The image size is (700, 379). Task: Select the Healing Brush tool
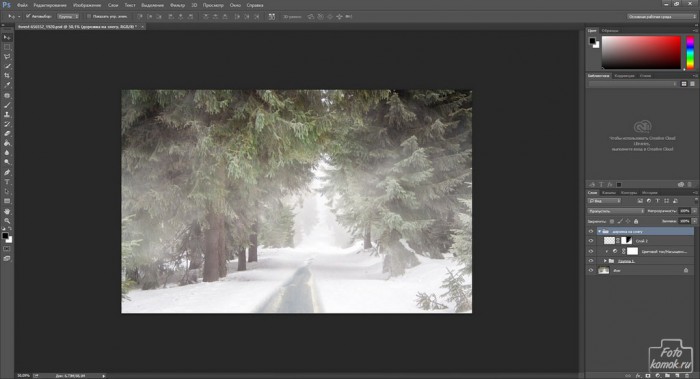(x=7, y=96)
